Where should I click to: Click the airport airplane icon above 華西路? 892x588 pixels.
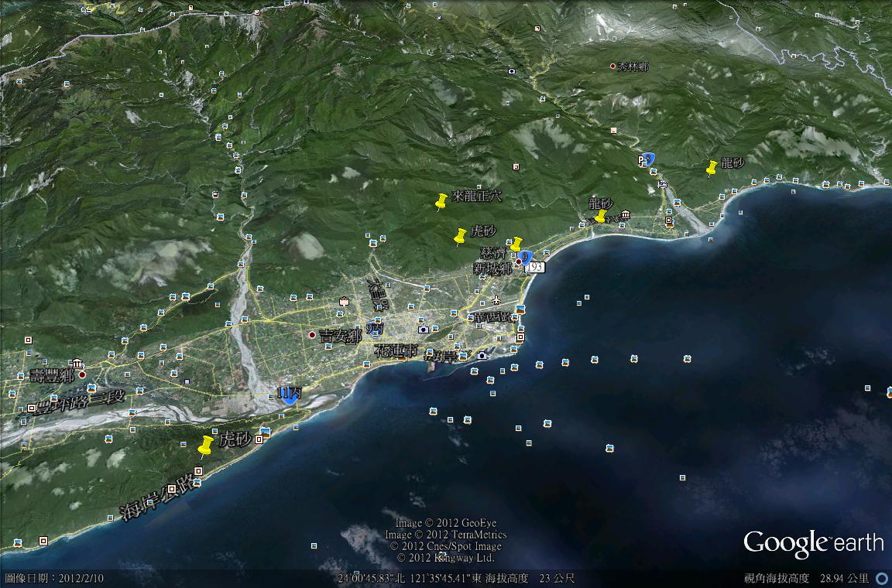pos(496,299)
